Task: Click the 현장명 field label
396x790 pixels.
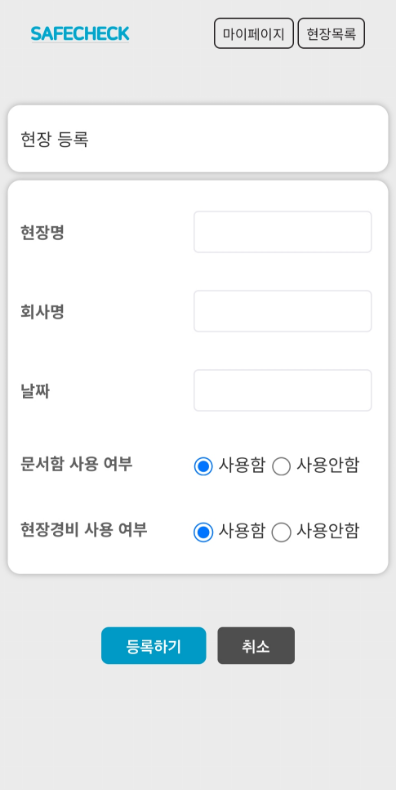Action: (x=42, y=233)
